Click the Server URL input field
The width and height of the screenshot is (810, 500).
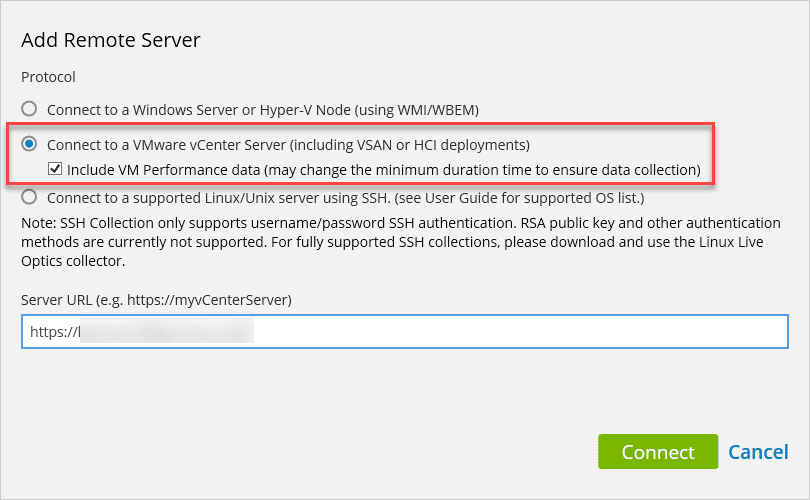pos(500,332)
